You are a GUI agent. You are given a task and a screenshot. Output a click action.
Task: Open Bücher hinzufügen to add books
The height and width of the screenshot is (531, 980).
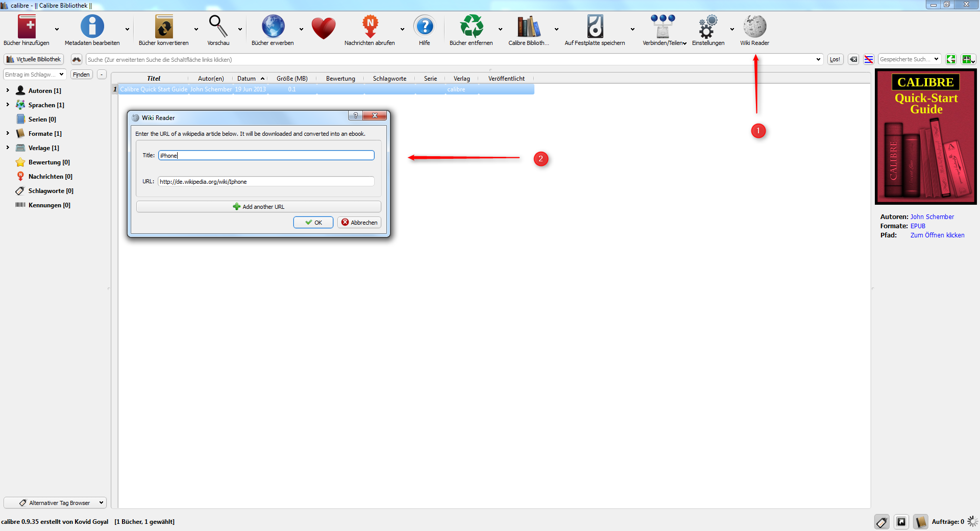pos(27,27)
